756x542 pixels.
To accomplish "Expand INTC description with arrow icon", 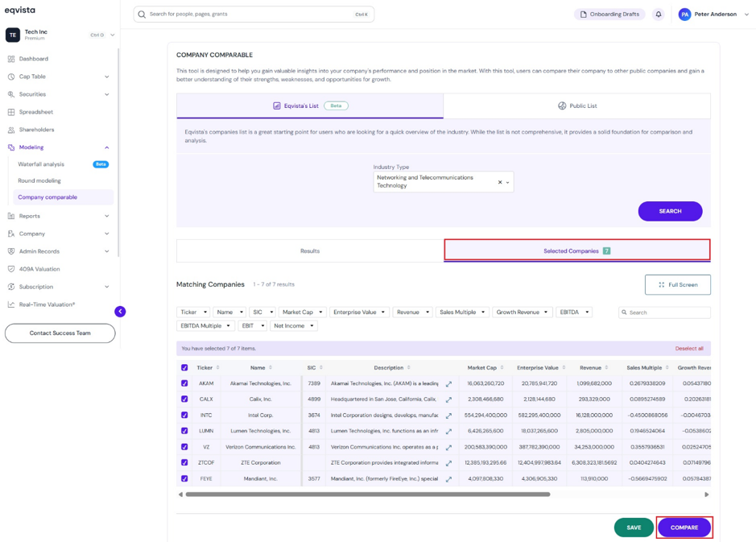I will (448, 416).
